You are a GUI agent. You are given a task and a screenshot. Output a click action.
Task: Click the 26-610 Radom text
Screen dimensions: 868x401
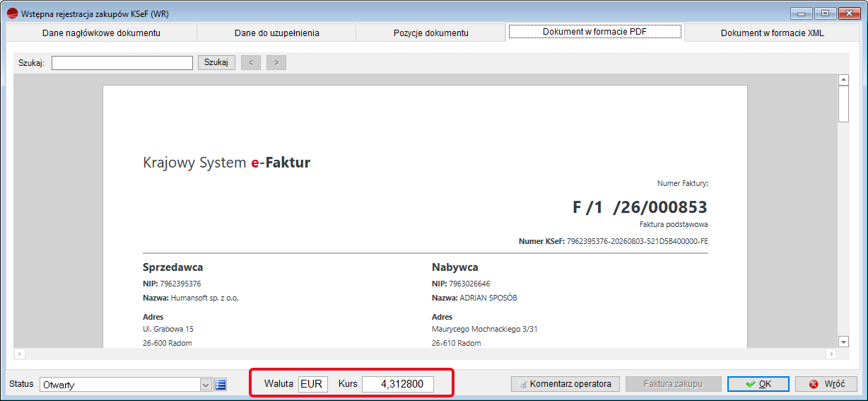[x=457, y=343]
